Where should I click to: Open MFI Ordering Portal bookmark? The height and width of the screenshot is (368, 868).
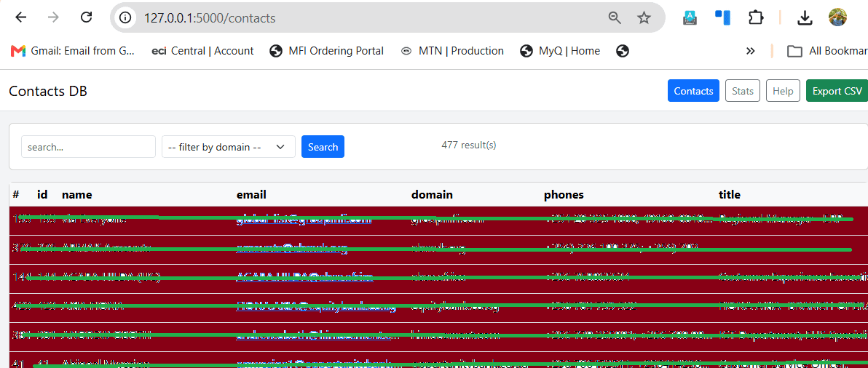[327, 52]
